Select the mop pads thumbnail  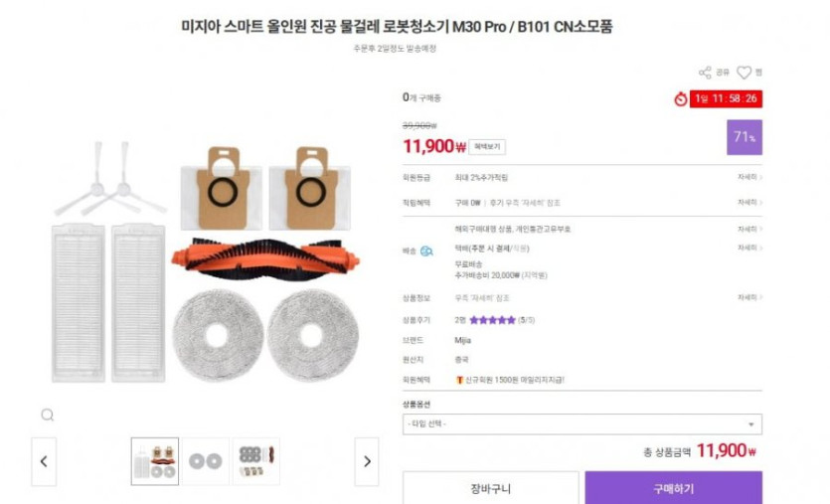(206, 461)
